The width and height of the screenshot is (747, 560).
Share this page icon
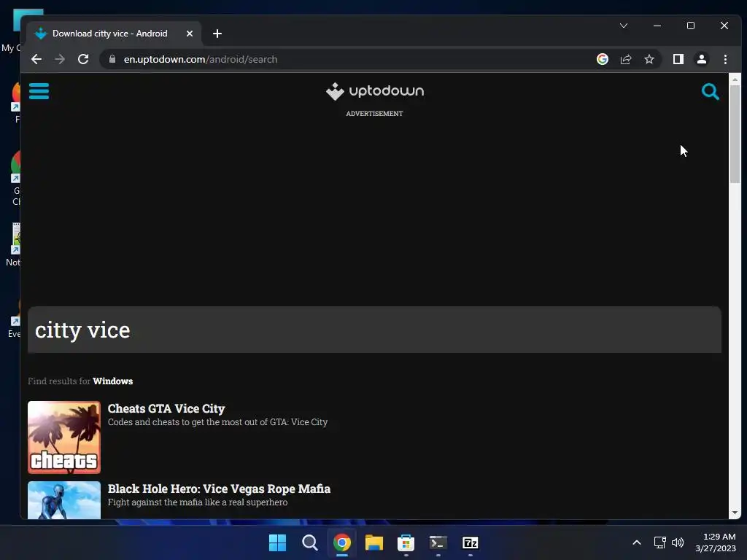click(625, 59)
